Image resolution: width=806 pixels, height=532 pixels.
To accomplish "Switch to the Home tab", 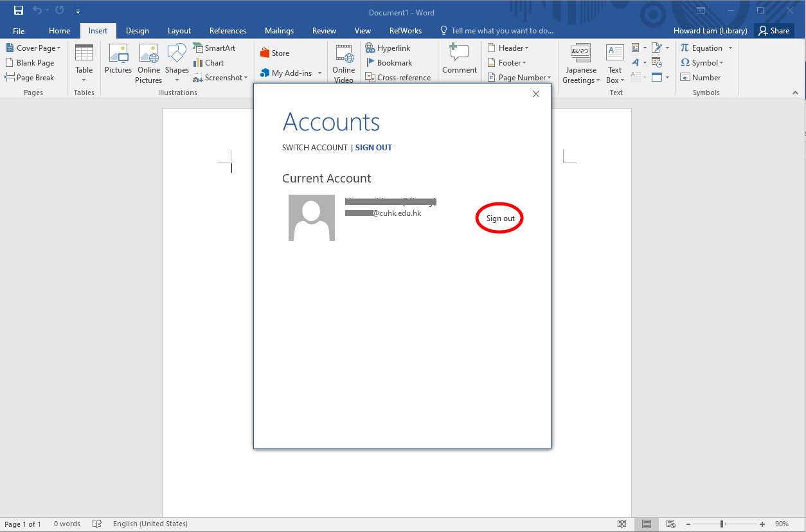I will point(60,31).
